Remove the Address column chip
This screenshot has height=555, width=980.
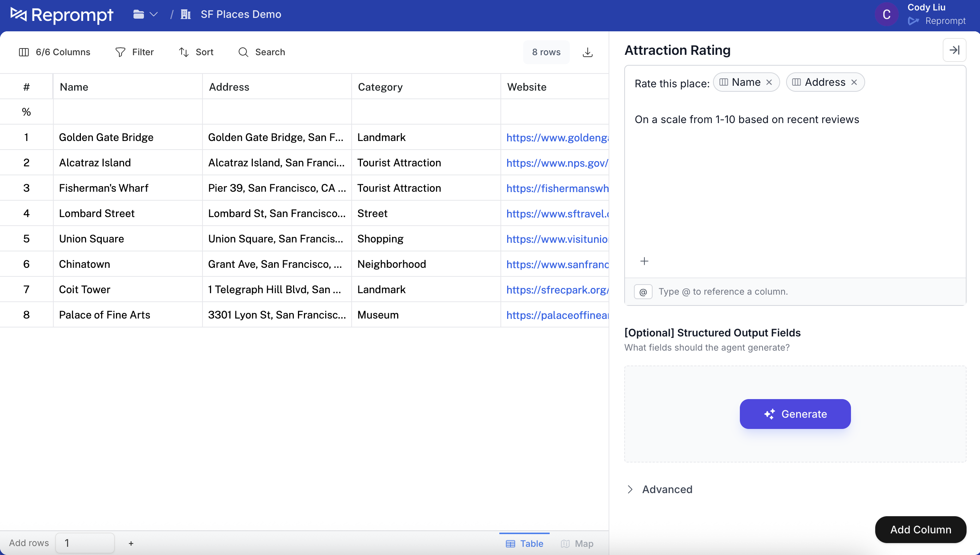pyautogui.click(x=854, y=82)
